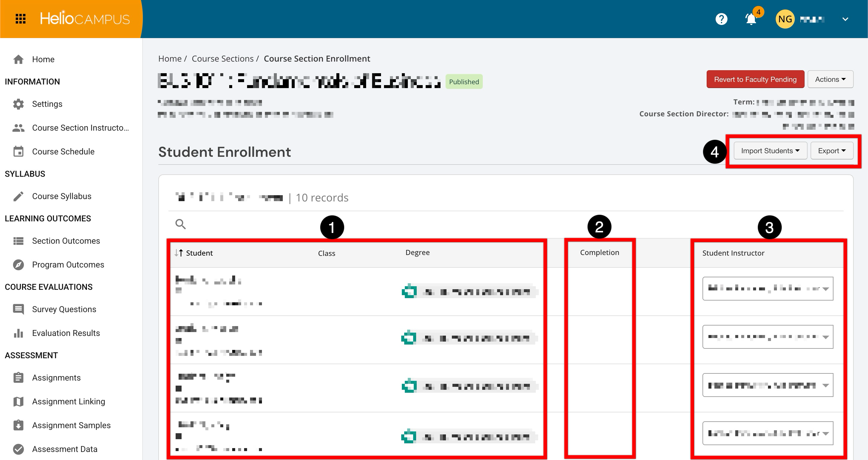Screen dimensions: 868x460
Task: Open Assessment Data checkmark icon
Action: (x=18, y=449)
